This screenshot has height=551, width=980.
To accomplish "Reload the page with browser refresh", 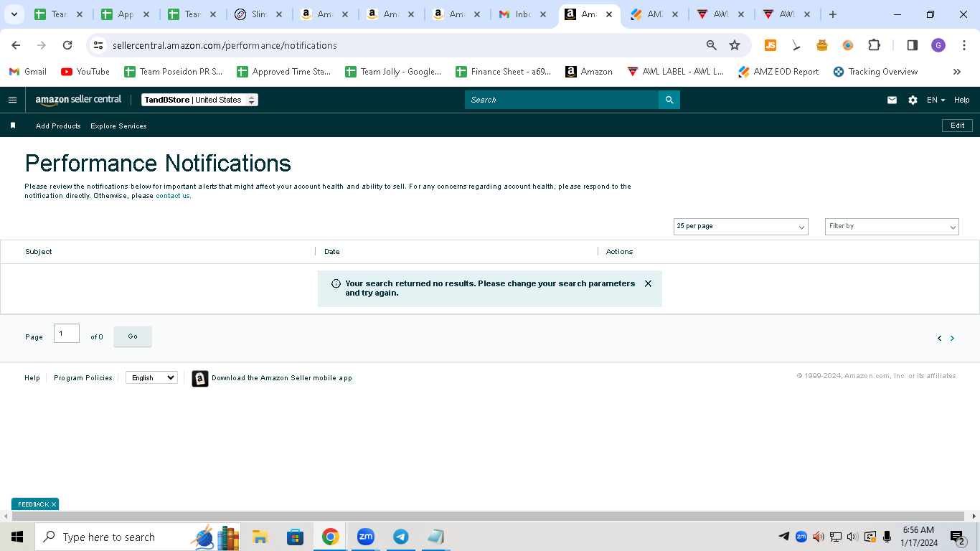I will pos(67,45).
